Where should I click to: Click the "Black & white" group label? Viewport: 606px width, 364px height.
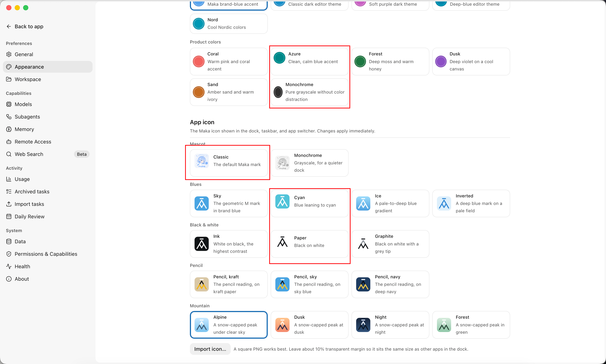pyautogui.click(x=204, y=225)
